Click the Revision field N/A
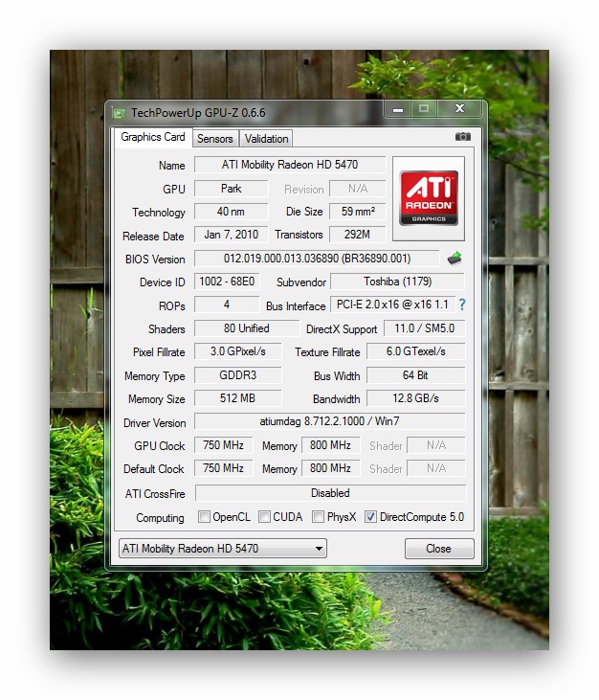Viewport: 599px width, 700px height. click(358, 189)
